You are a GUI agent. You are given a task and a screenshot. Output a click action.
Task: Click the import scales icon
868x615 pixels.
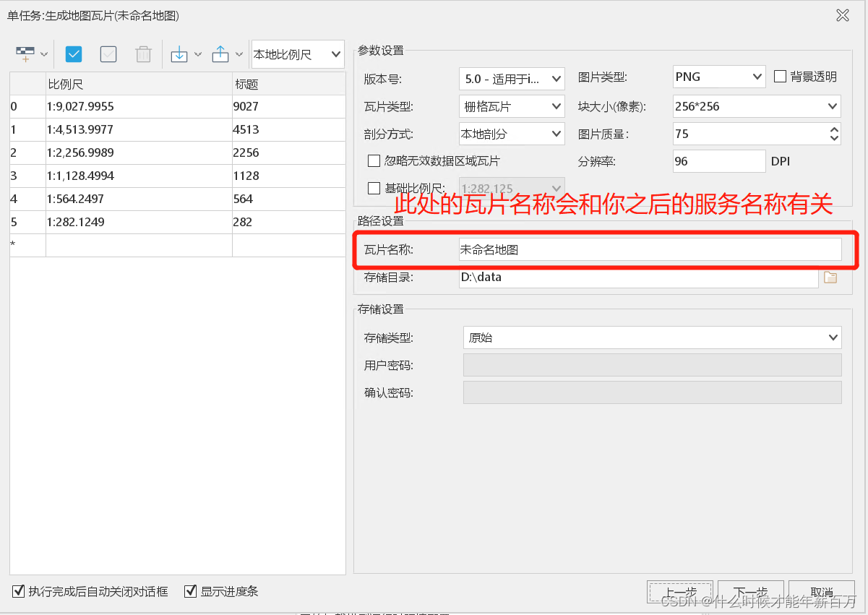(179, 53)
